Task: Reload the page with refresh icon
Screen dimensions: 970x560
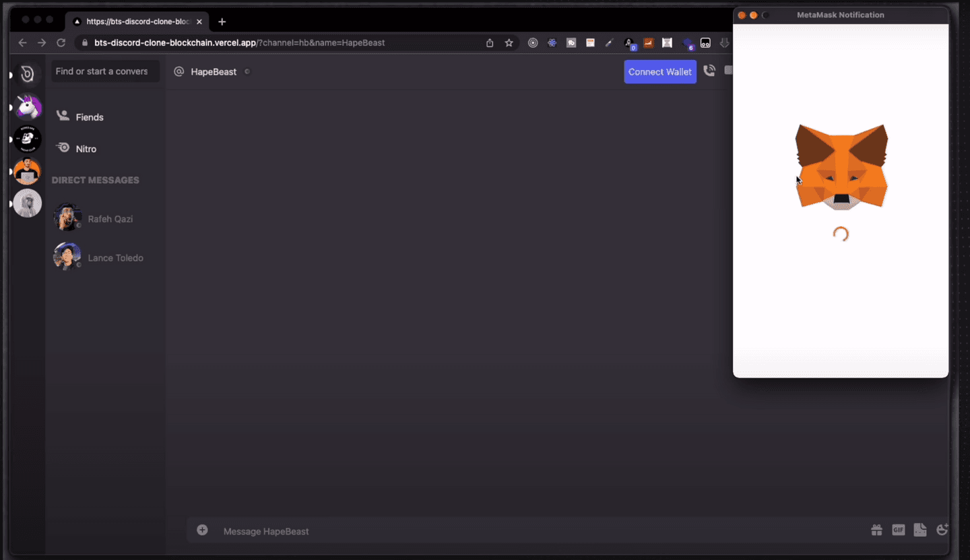Action: point(61,42)
